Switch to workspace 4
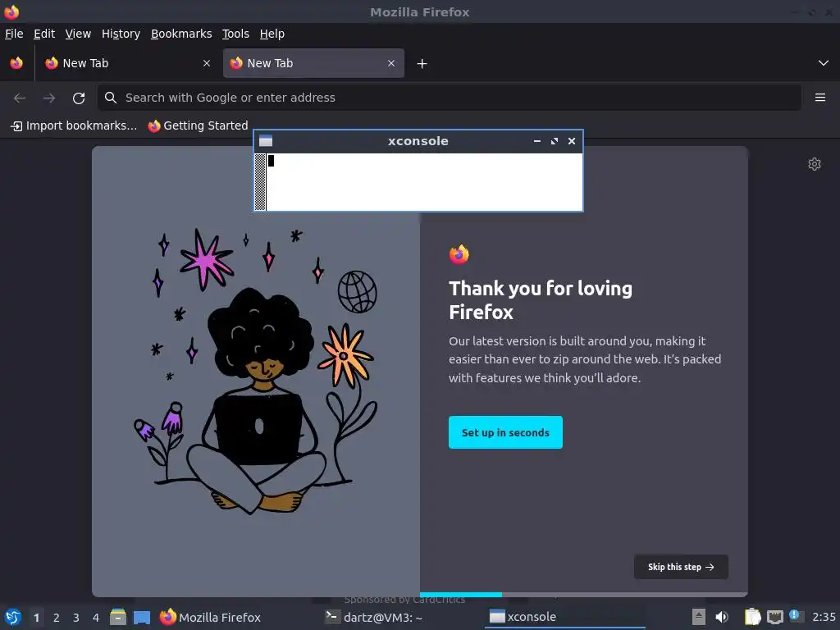 pyautogui.click(x=96, y=618)
